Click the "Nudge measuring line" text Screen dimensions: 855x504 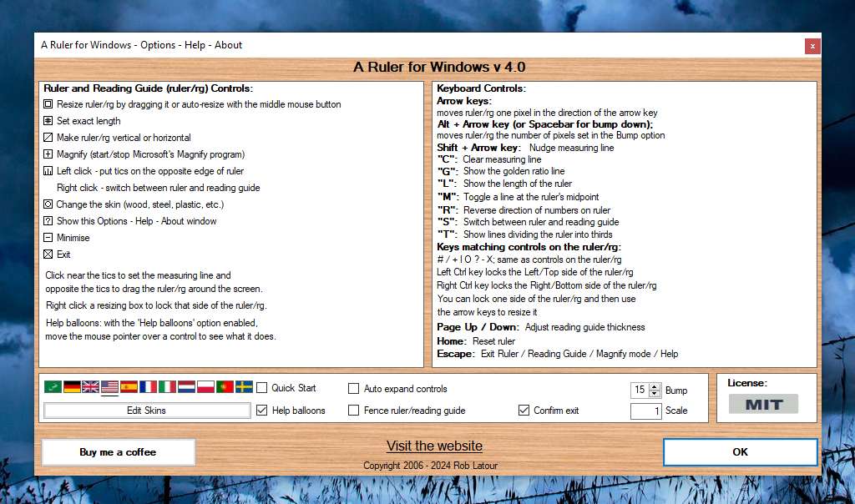pos(571,148)
